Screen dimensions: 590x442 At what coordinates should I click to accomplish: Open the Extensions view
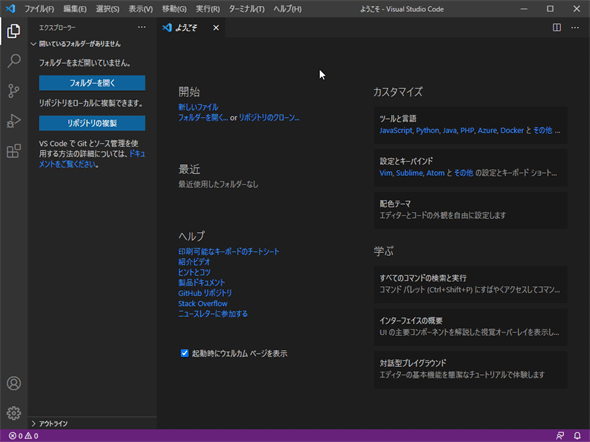click(14, 151)
